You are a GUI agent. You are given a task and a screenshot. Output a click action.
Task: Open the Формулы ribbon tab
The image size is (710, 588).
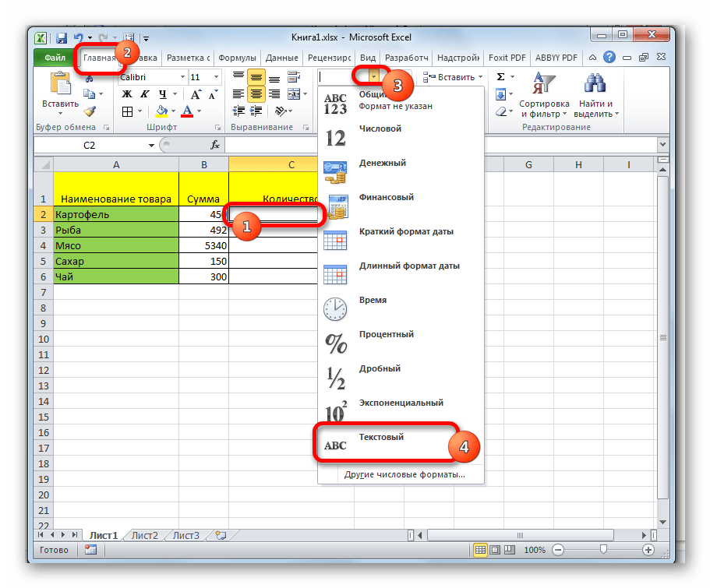click(x=238, y=58)
